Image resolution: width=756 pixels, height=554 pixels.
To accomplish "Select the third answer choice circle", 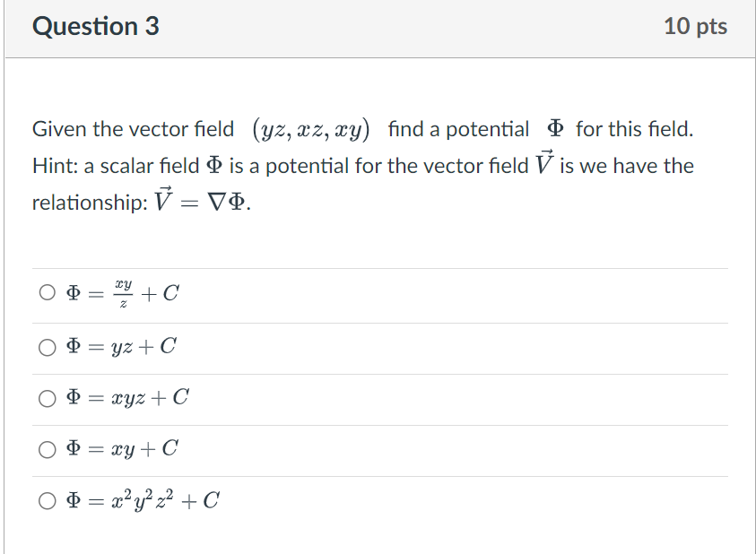I will click(47, 398).
